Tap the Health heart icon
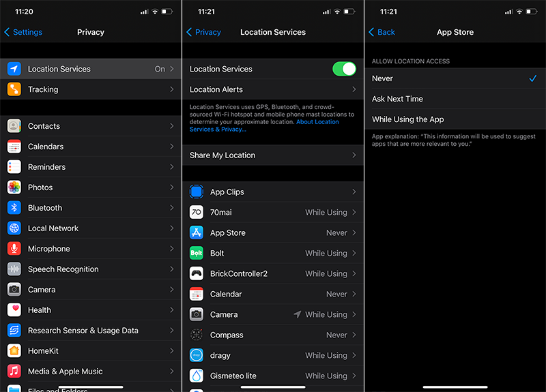Screen dimensions: 546x392 coord(14,310)
